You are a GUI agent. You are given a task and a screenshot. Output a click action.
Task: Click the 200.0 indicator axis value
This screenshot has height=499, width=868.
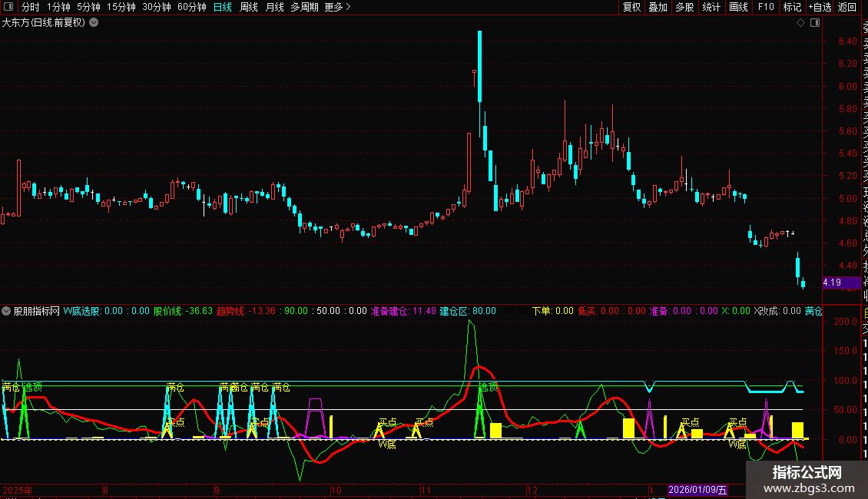[x=845, y=322]
